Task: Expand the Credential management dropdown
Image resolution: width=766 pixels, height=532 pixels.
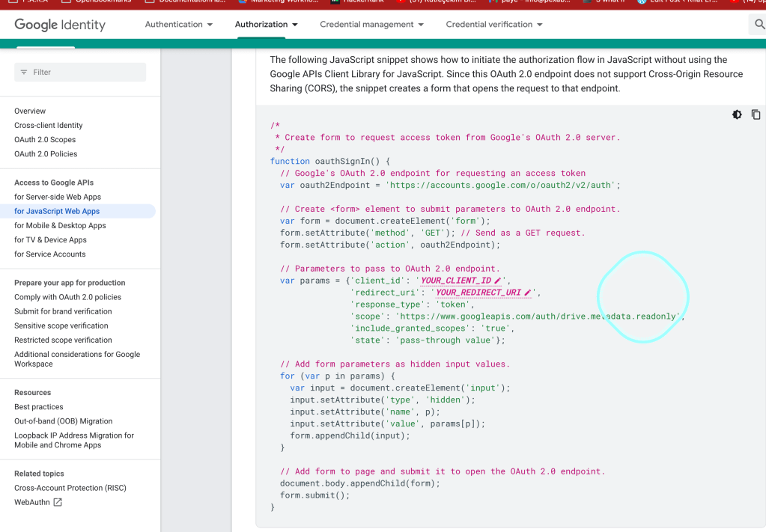Action: point(371,25)
